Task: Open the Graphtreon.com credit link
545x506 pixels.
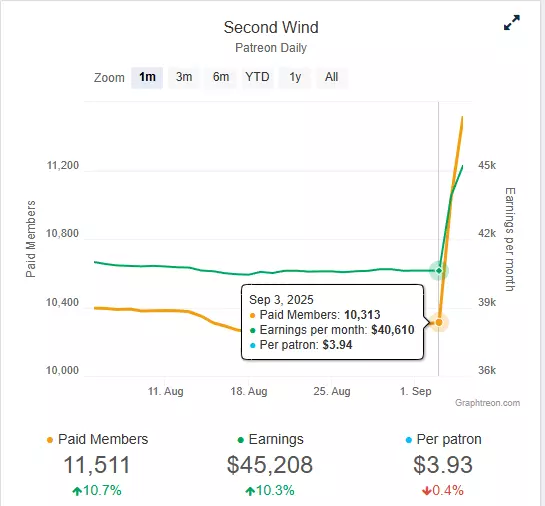Action: click(x=487, y=403)
